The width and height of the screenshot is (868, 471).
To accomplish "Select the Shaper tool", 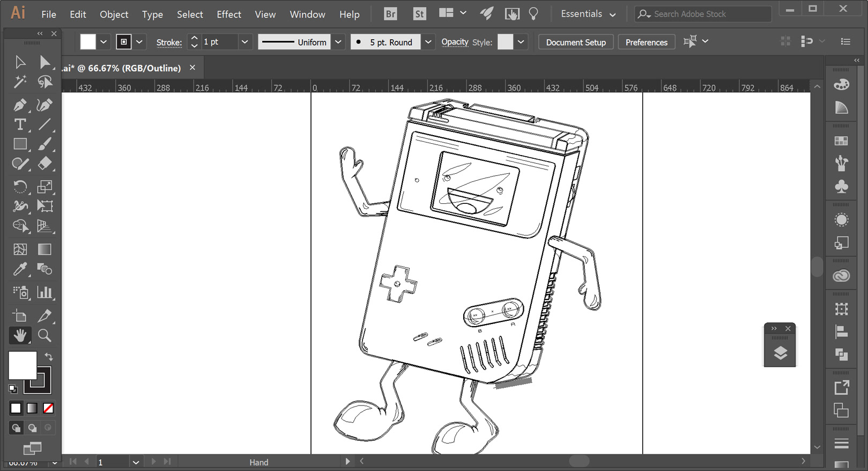I will pos(20,163).
